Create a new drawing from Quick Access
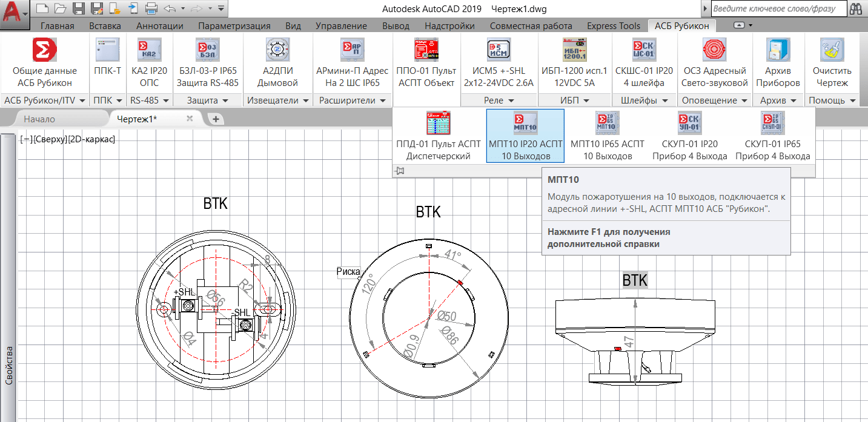Image resolution: width=868 pixels, height=422 pixels. [41, 8]
